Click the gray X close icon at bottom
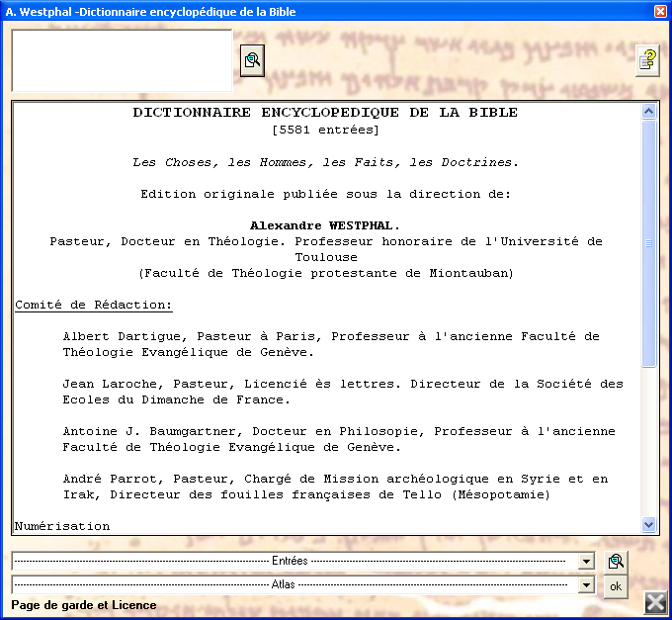 (656, 602)
